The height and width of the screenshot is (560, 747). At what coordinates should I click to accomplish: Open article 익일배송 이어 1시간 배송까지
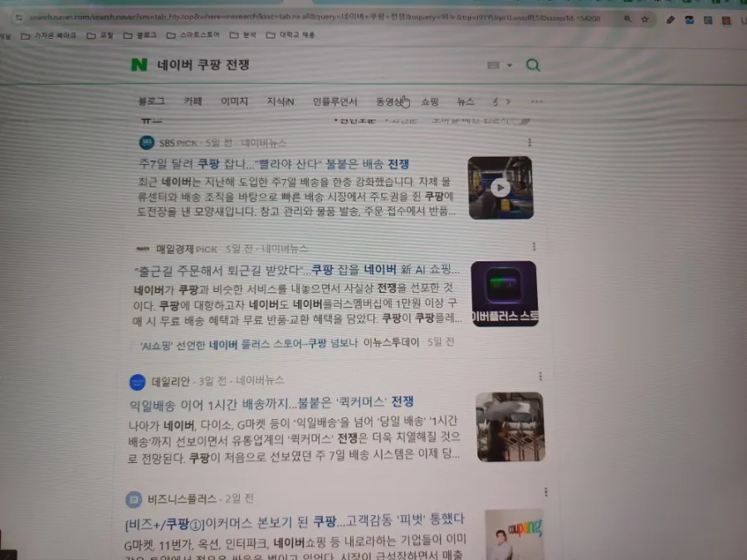click(x=271, y=403)
